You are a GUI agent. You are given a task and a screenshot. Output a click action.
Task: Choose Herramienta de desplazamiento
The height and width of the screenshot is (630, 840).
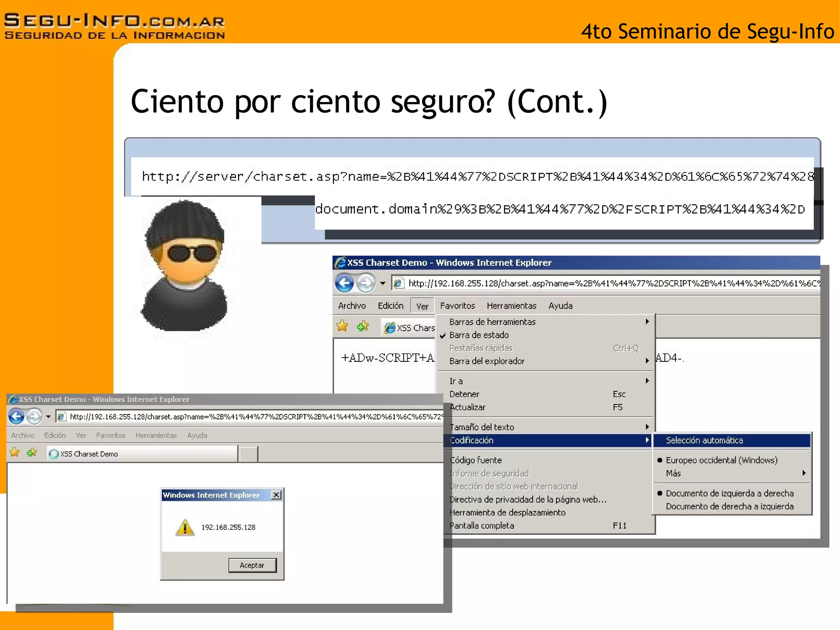pyautogui.click(x=548, y=513)
